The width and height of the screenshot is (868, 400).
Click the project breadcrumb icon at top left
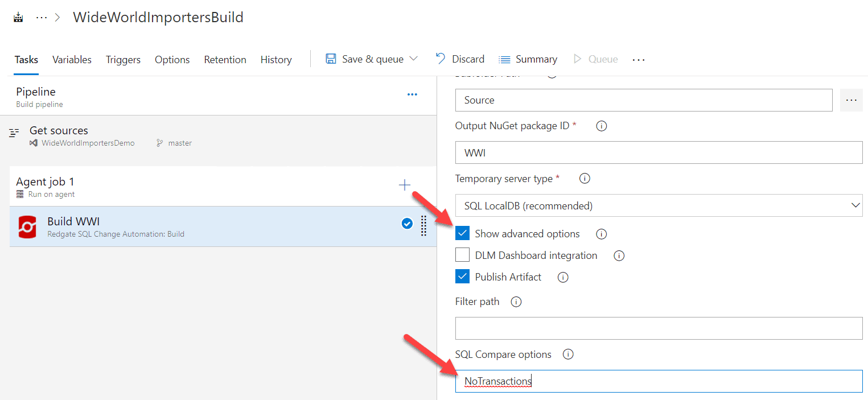pos(17,16)
